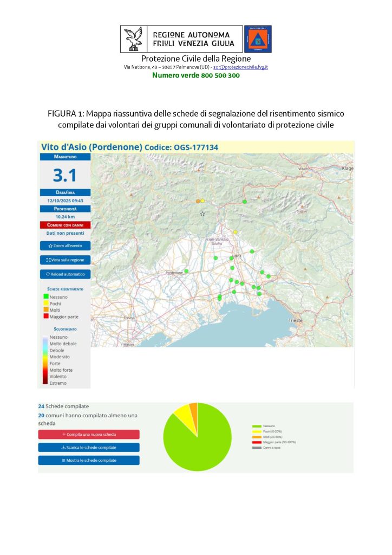This screenshot has width=392, height=555.
Task: Click the green Nessuno swatch in Schede risentimento
Action: click(x=45, y=297)
